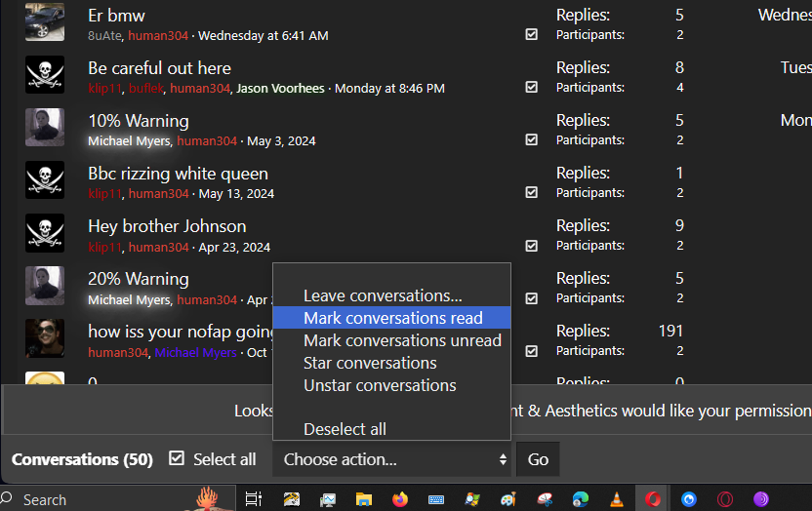Viewport: 812px width, 511px height.
Task: Choose 'Star conversations' in the action list
Action: point(370,363)
